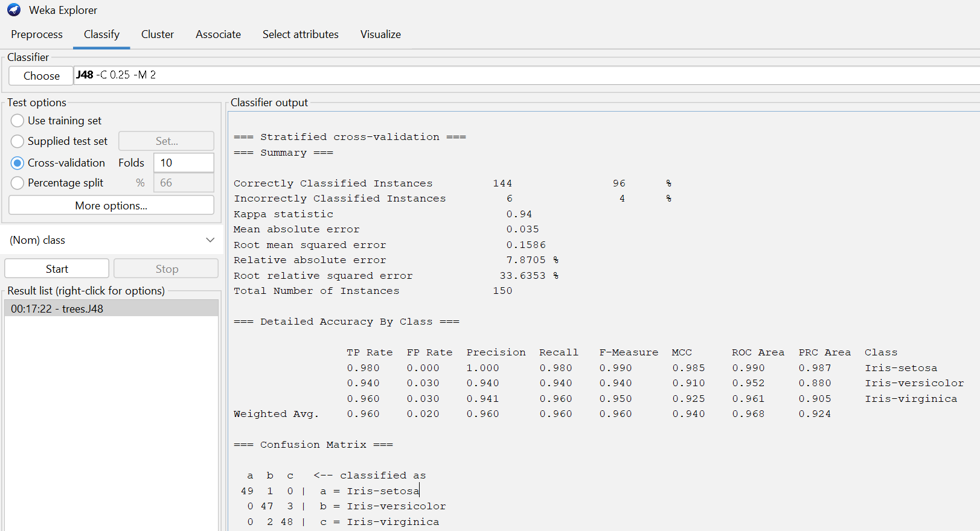
Task: Click the Relative absolute error line
Action: click(396, 260)
